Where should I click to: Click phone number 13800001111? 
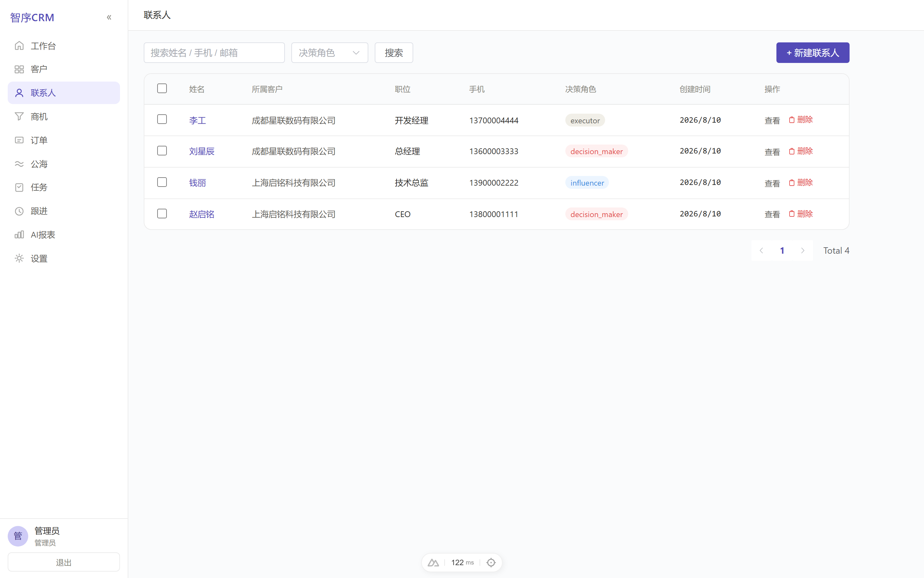point(494,214)
